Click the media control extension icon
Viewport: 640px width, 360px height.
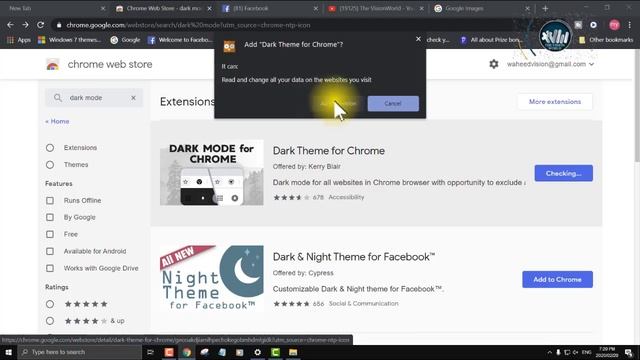pos(593,25)
